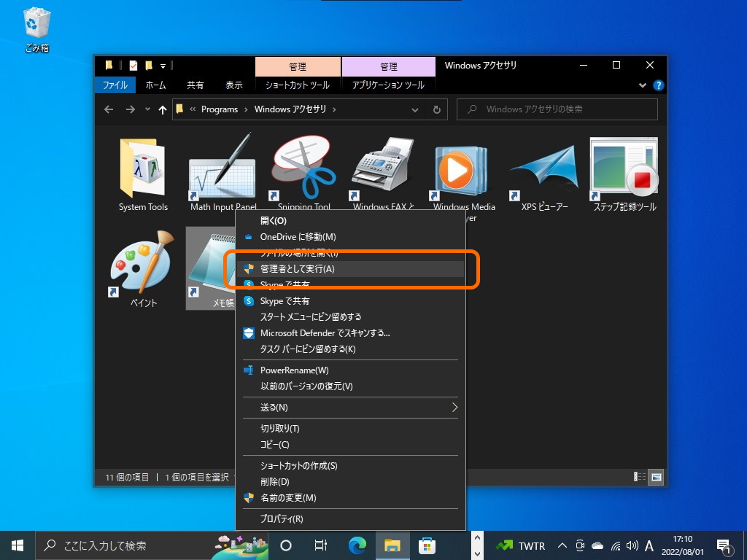This screenshot has height=560, width=747.
Task: Choose コピー(C) in context menu
Action: pyautogui.click(x=350, y=444)
